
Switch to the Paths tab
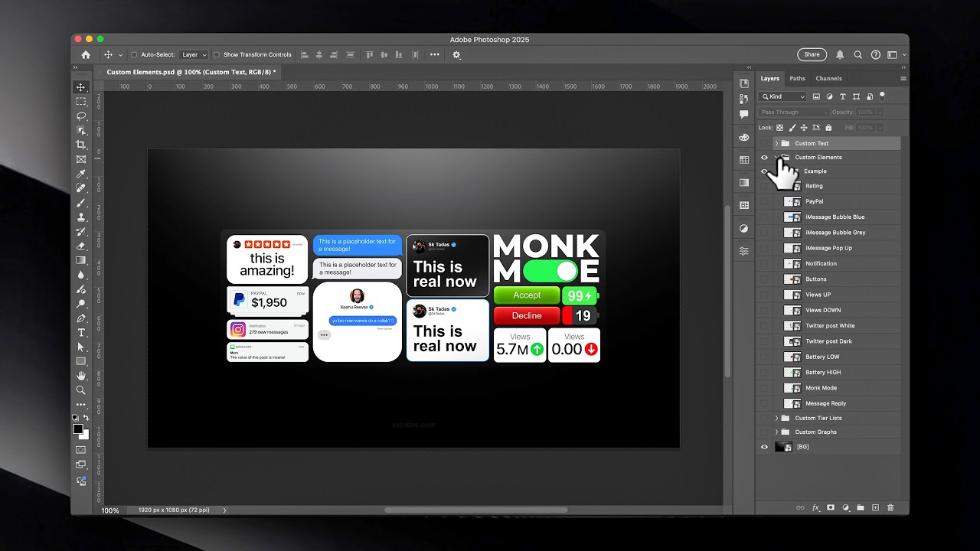pyautogui.click(x=797, y=78)
